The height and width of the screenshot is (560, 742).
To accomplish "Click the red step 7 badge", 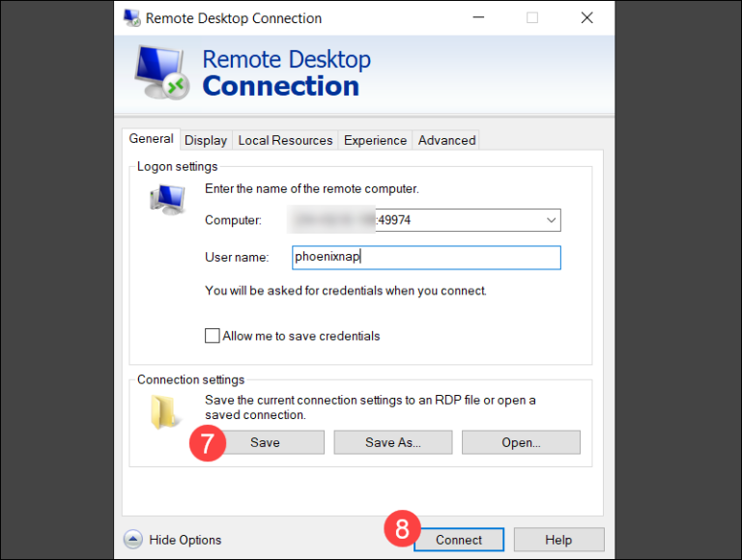I will pos(208,443).
